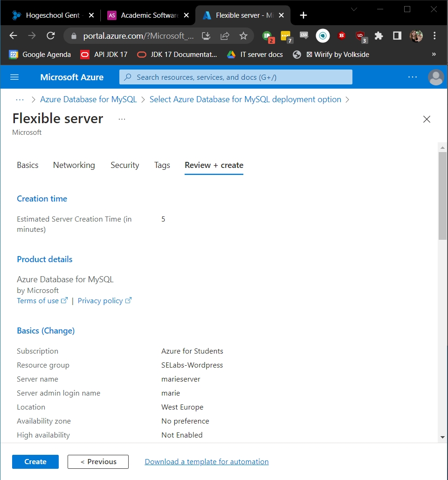448x480 pixels.
Task: Open the Azure header more options ellipsis
Action: tap(413, 77)
